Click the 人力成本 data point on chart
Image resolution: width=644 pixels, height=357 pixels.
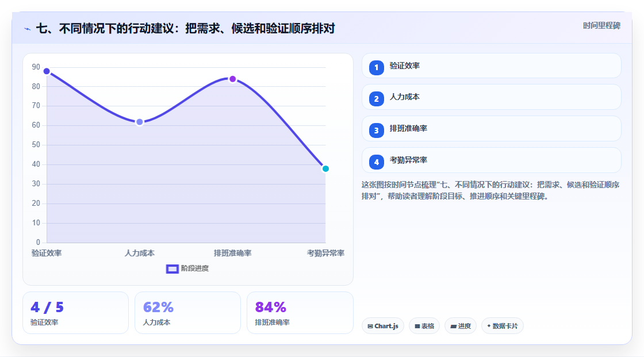tap(140, 122)
